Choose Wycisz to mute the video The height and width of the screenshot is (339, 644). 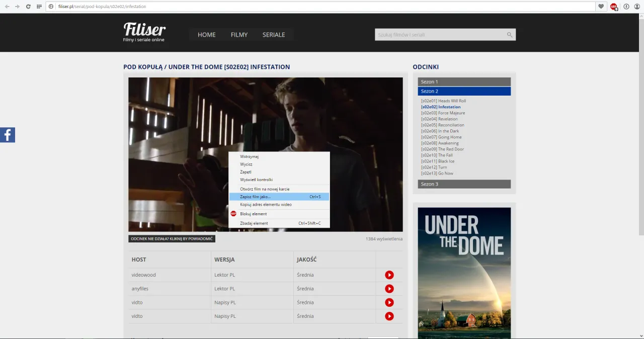(x=279, y=164)
